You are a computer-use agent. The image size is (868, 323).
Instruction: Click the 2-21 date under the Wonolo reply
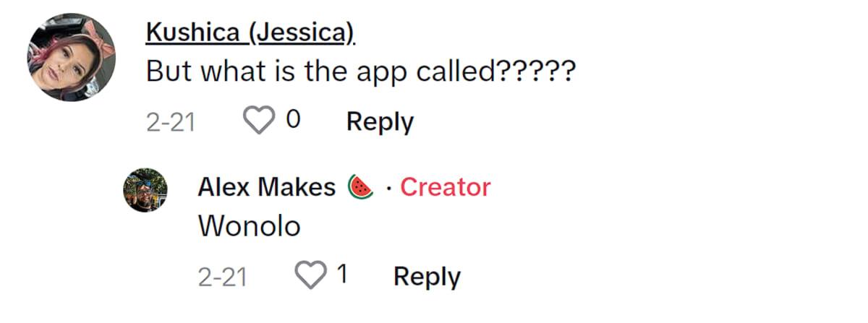click(222, 277)
